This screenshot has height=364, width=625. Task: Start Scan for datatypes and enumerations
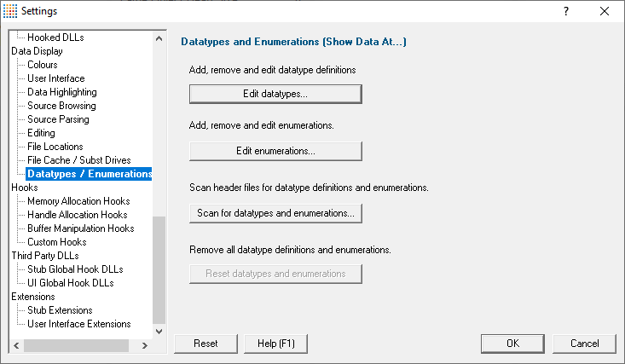(x=275, y=213)
